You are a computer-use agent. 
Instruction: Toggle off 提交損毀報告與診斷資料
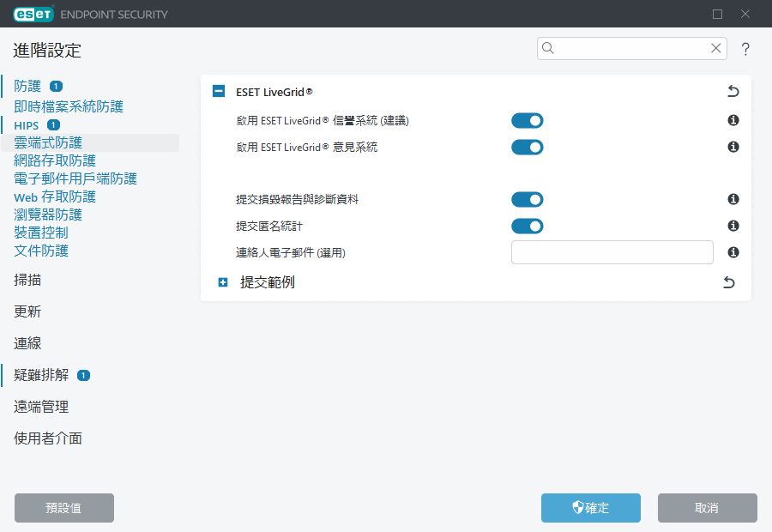tap(527, 199)
